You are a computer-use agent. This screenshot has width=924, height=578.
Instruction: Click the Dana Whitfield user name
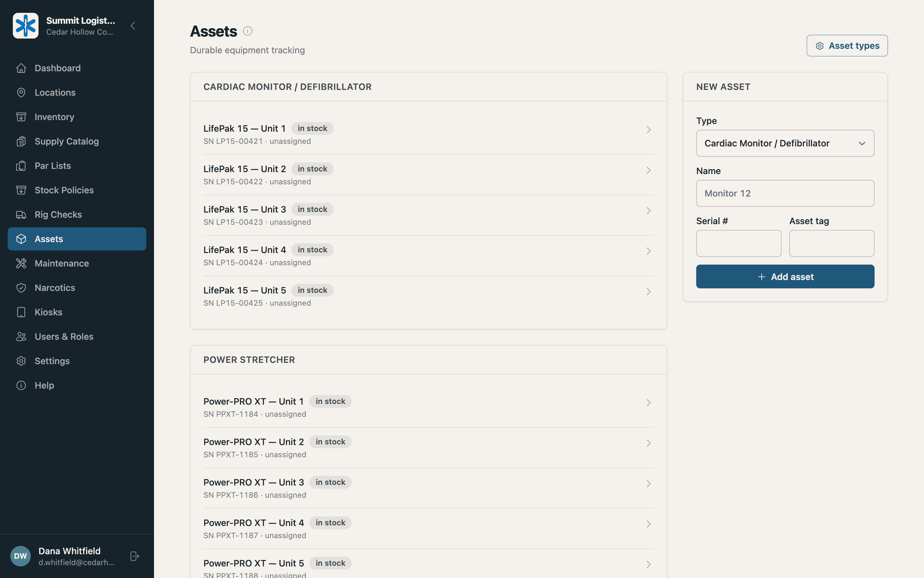[70, 551]
